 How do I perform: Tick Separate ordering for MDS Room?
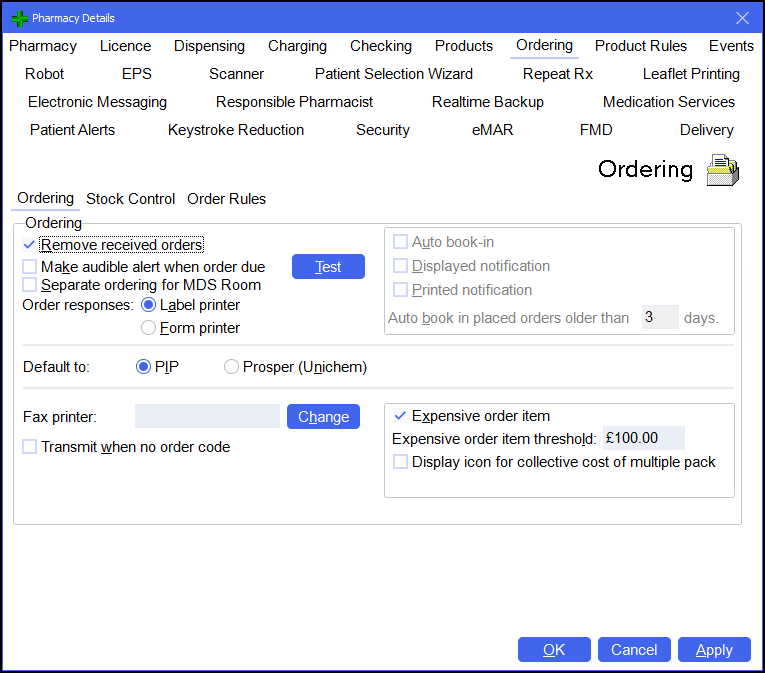click(x=30, y=285)
